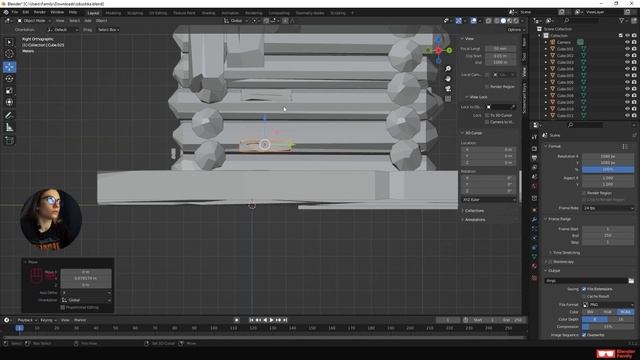This screenshot has width=640, height=360.
Task: Open the View Layer properties tab icon
Action: (x=534, y=167)
